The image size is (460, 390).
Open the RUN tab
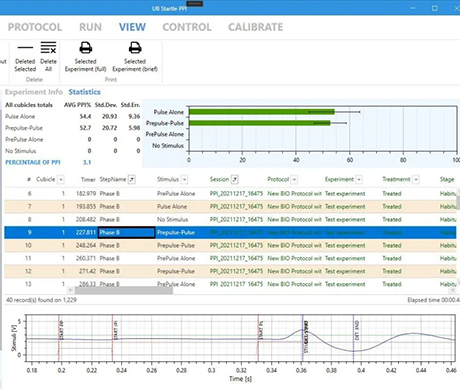[90, 27]
